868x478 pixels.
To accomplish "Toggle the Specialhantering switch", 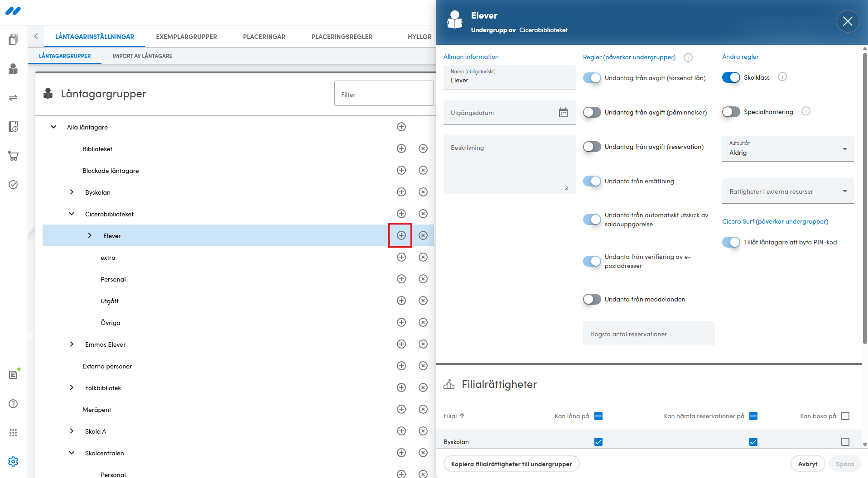I will tap(731, 112).
